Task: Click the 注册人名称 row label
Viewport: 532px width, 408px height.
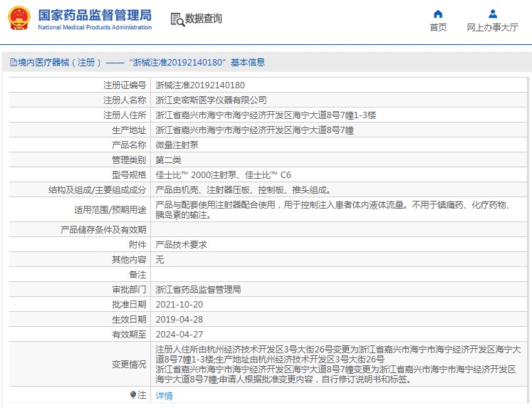Action: point(125,100)
